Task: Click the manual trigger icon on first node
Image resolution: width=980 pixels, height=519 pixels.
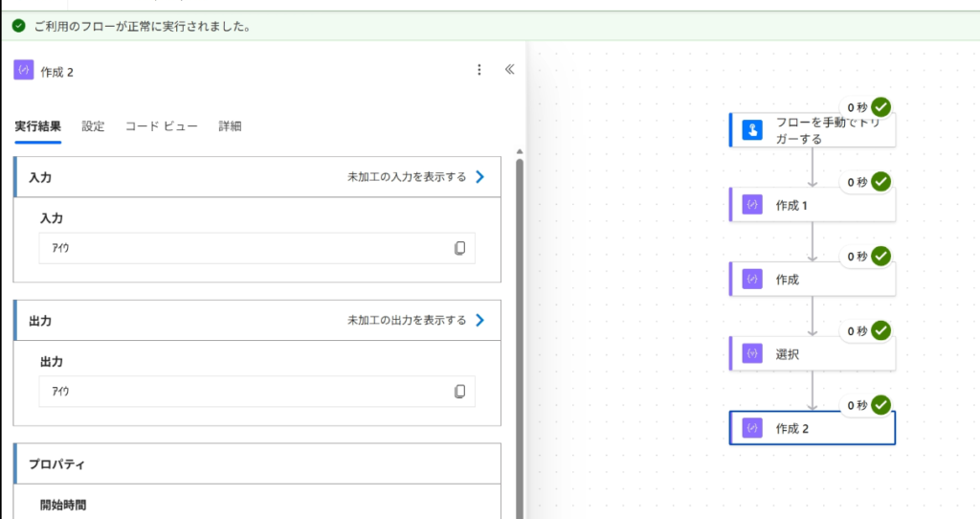Action: 752,130
